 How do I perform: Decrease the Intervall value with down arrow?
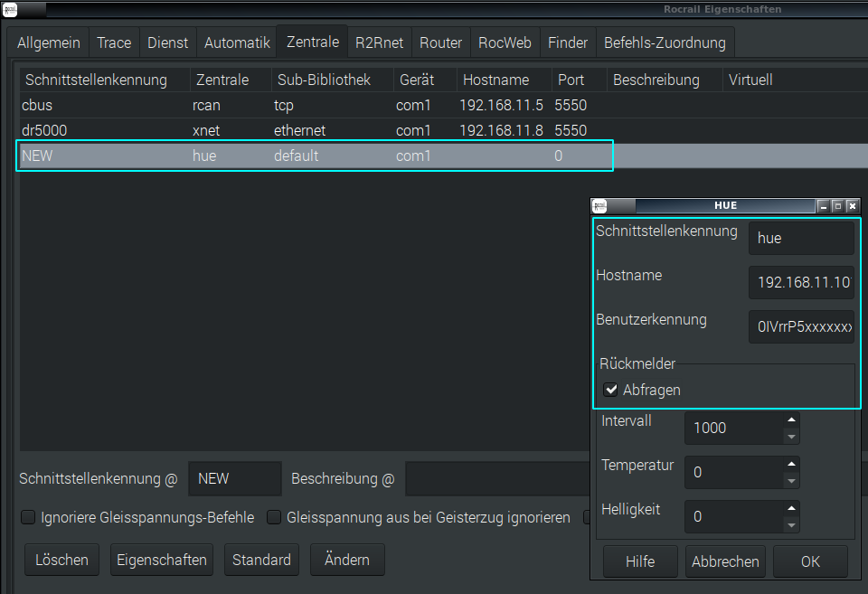coord(791,437)
